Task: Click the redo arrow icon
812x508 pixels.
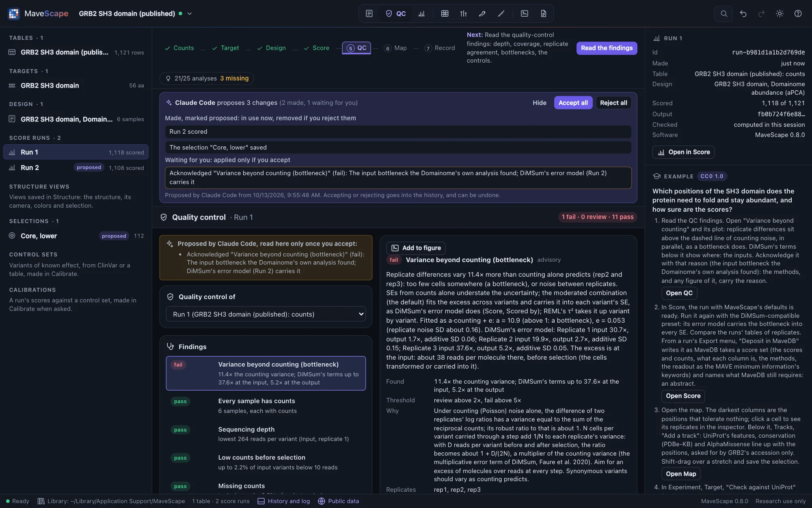Action: (x=761, y=13)
